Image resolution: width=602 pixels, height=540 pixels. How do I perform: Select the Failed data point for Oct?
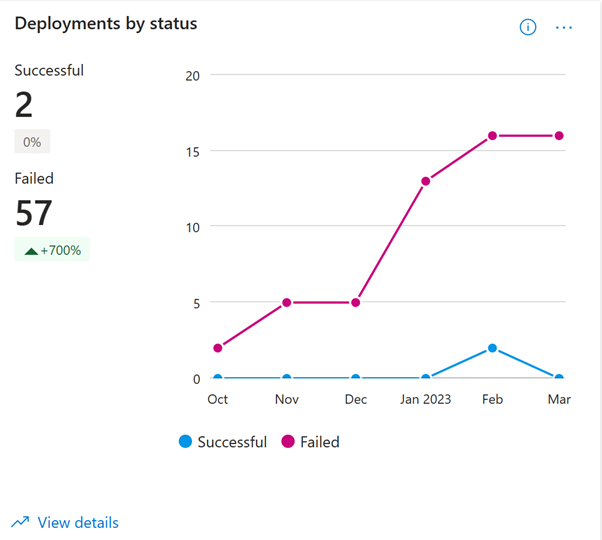pyautogui.click(x=218, y=348)
